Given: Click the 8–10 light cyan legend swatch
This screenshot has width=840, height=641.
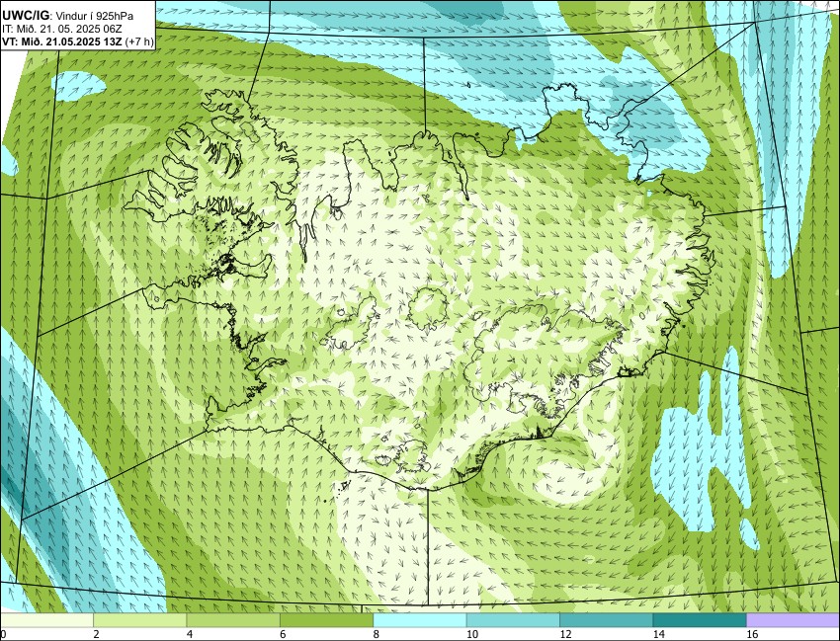Looking at the screenshot, I should pos(420,620).
